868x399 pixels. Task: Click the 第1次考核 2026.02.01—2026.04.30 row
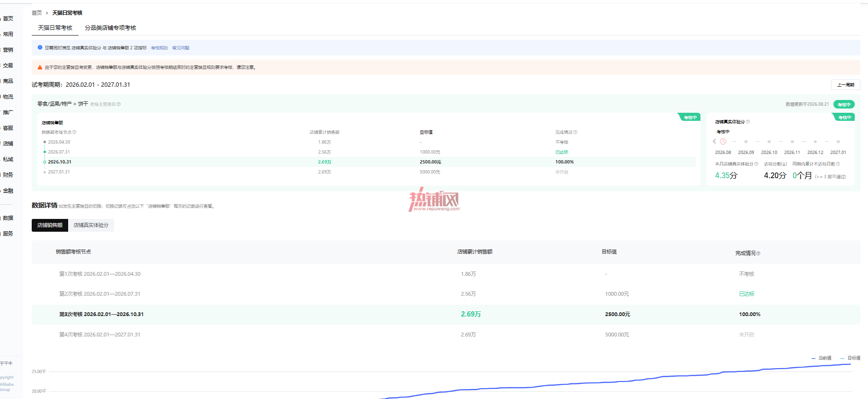pyautogui.click(x=446, y=274)
